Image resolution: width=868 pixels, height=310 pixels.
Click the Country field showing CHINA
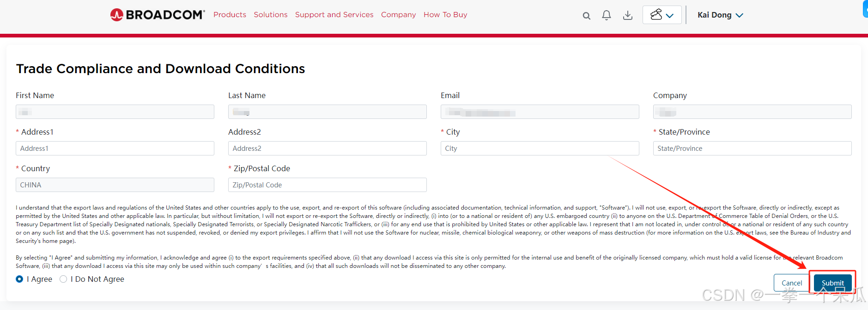click(115, 185)
